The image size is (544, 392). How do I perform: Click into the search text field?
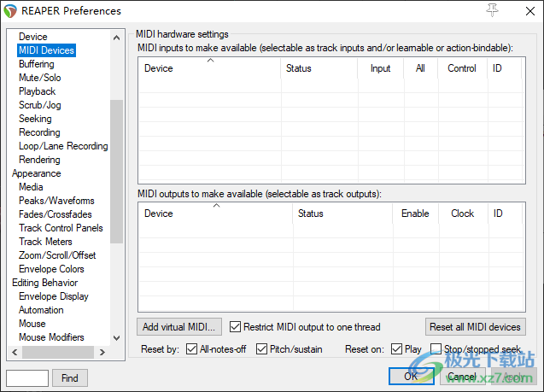pyautogui.click(x=26, y=377)
